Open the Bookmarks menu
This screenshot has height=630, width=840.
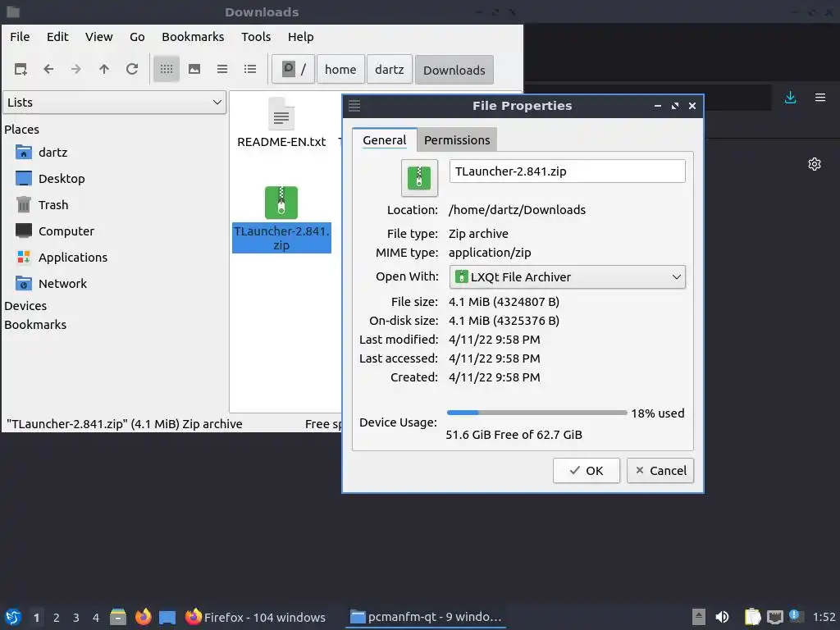[x=193, y=37]
